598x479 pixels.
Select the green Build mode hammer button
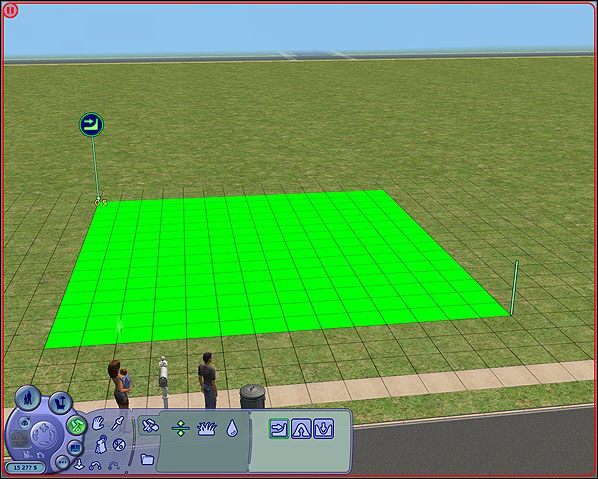(x=77, y=425)
